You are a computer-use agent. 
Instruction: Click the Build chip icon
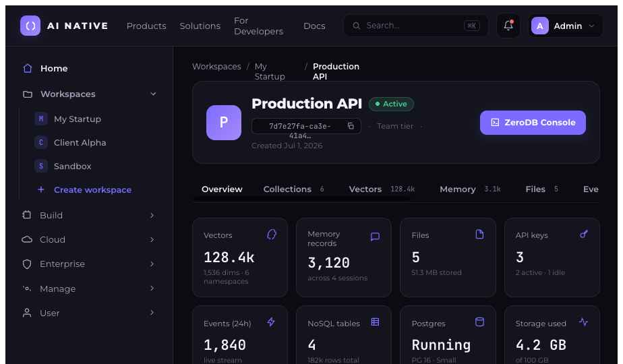[26, 215]
